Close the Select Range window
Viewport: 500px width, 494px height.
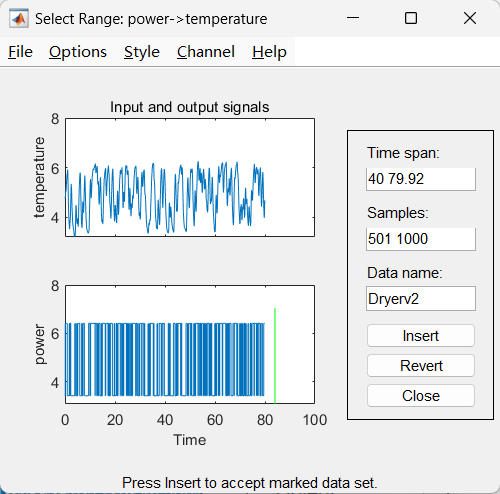click(470, 18)
